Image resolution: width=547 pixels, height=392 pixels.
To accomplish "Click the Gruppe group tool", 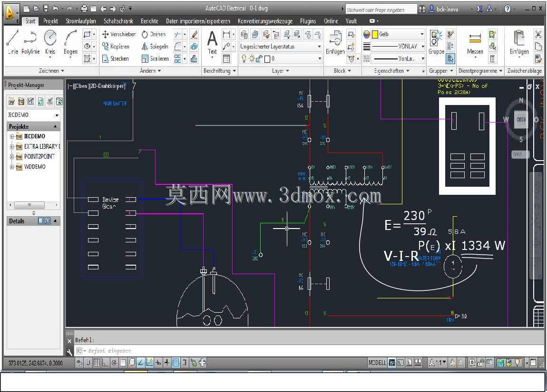I will pos(436,42).
